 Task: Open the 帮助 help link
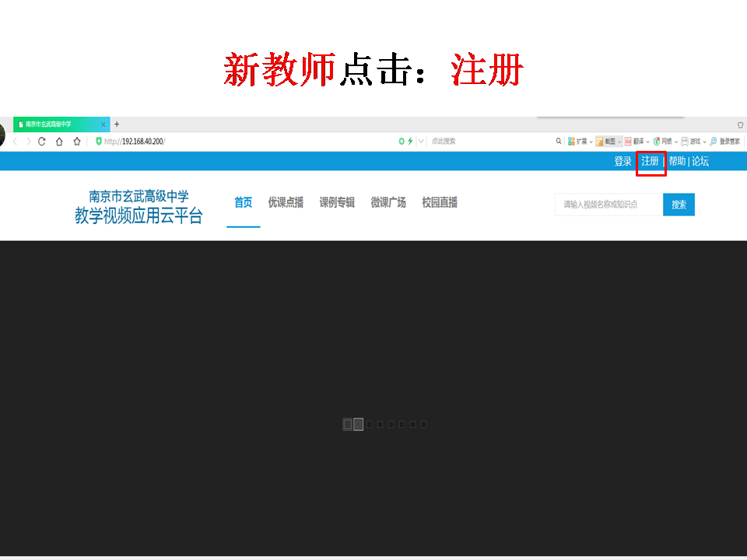pos(677,162)
